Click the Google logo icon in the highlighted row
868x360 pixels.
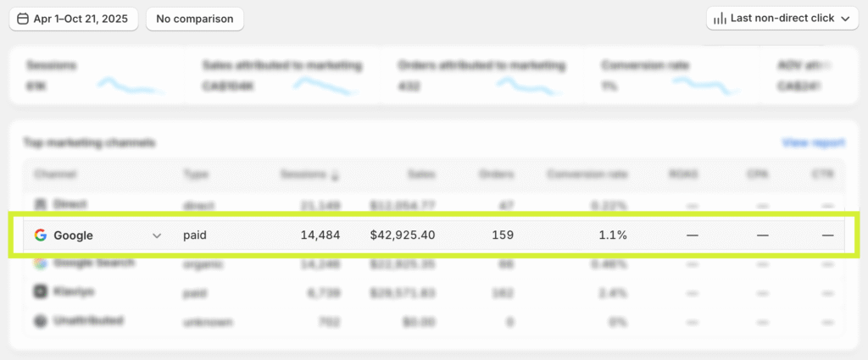(x=40, y=235)
